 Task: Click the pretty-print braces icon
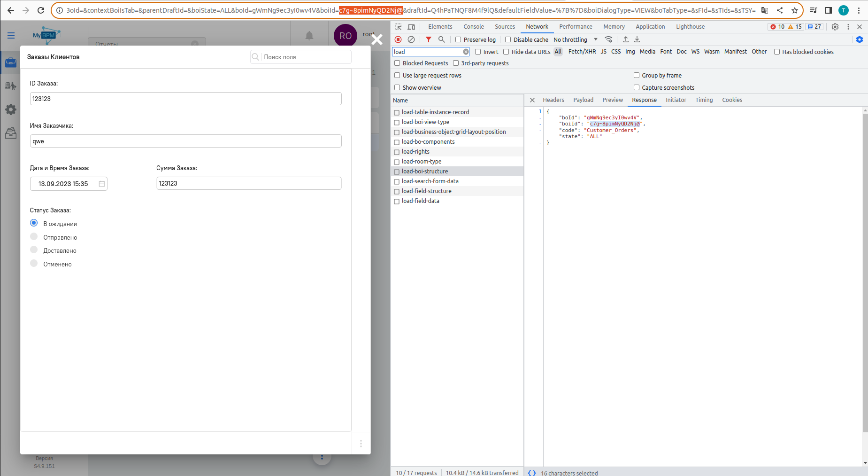tap(531, 473)
